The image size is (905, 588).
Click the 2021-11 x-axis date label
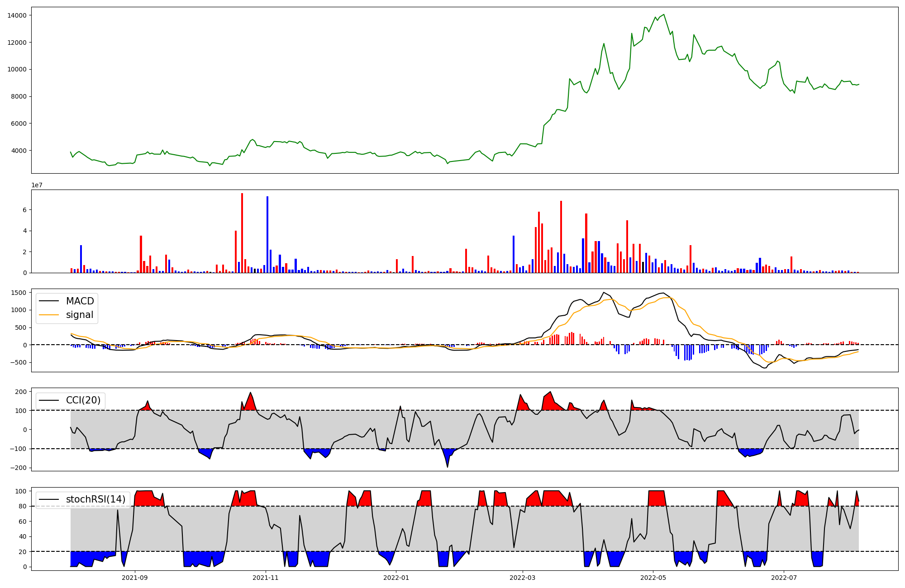(266, 578)
